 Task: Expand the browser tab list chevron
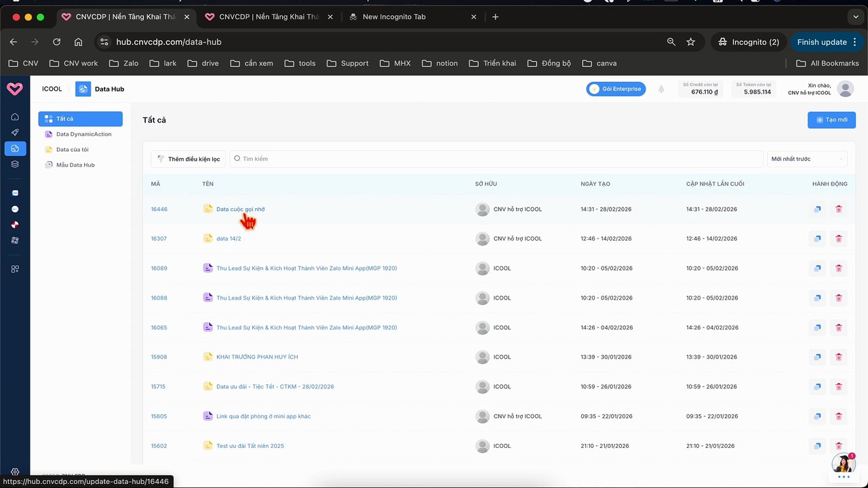pos(854,17)
